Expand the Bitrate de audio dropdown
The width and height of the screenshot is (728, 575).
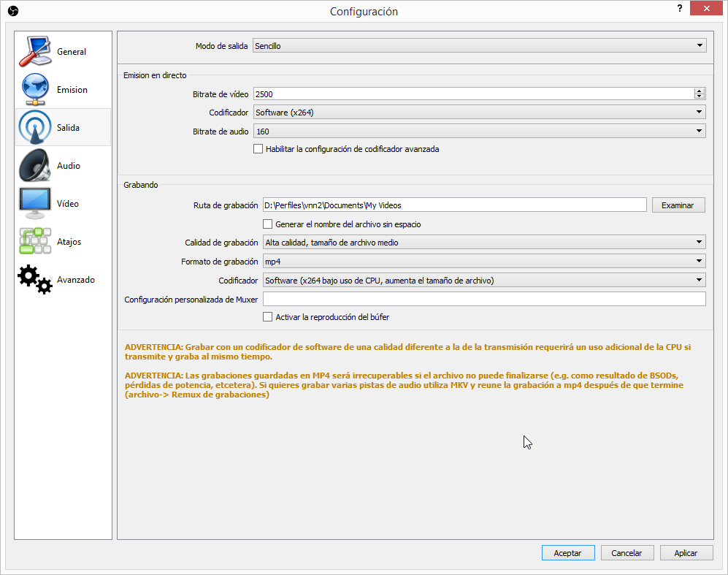pyautogui.click(x=479, y=132)
